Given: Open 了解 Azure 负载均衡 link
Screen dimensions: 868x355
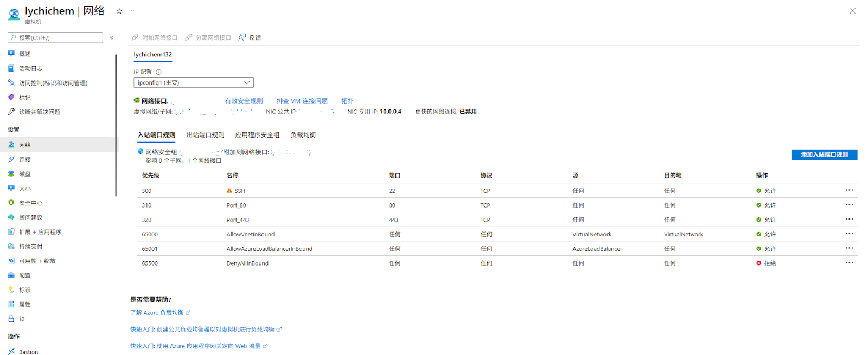Looking at the screenshot, I should (x=160, y=313).
